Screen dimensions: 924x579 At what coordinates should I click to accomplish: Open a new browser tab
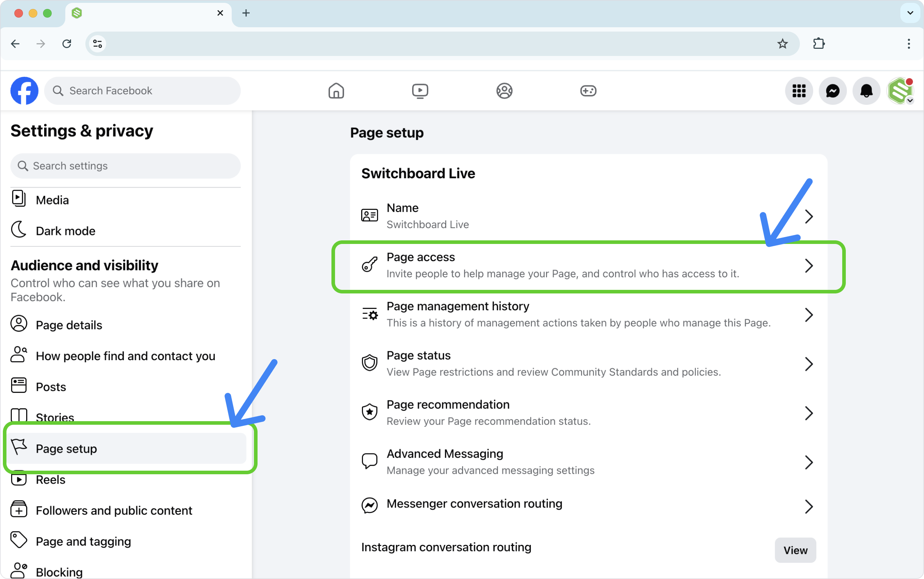(x=246, y=13)
